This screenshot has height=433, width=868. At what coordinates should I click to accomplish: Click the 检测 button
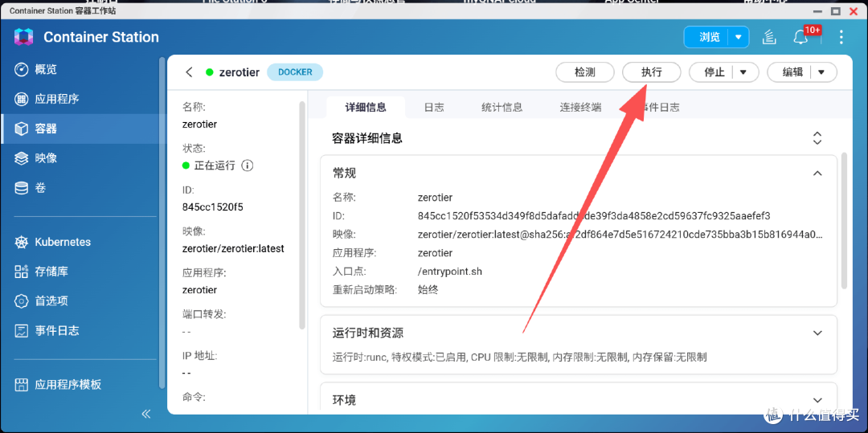(585, 71)
